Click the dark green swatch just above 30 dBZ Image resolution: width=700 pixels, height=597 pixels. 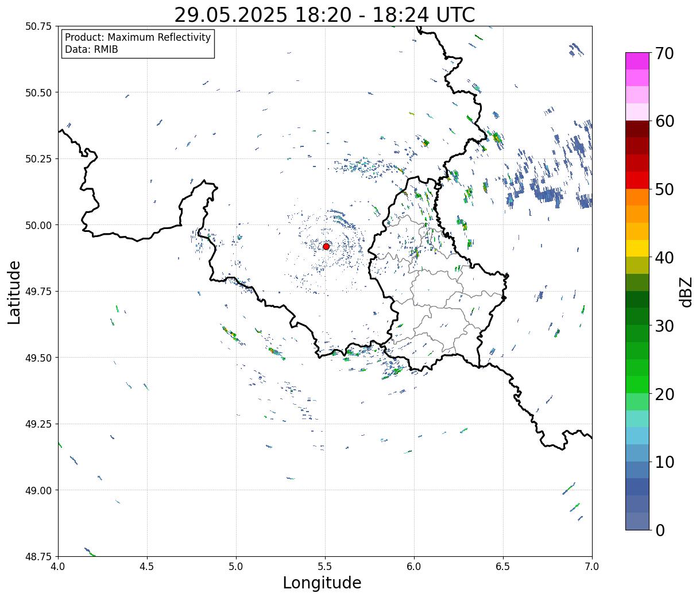pyautogui.click(x=637, y=317)
